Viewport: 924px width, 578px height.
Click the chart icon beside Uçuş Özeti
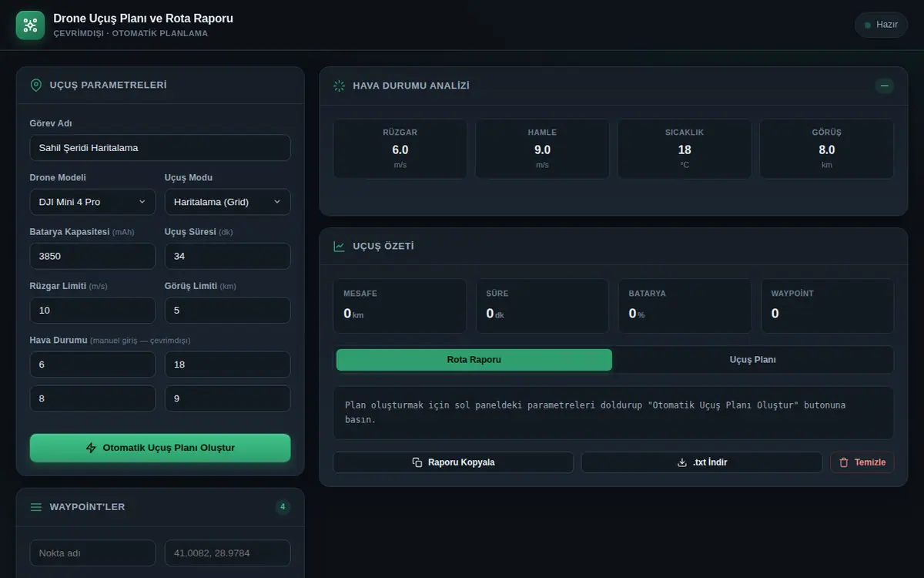point(340,247)
